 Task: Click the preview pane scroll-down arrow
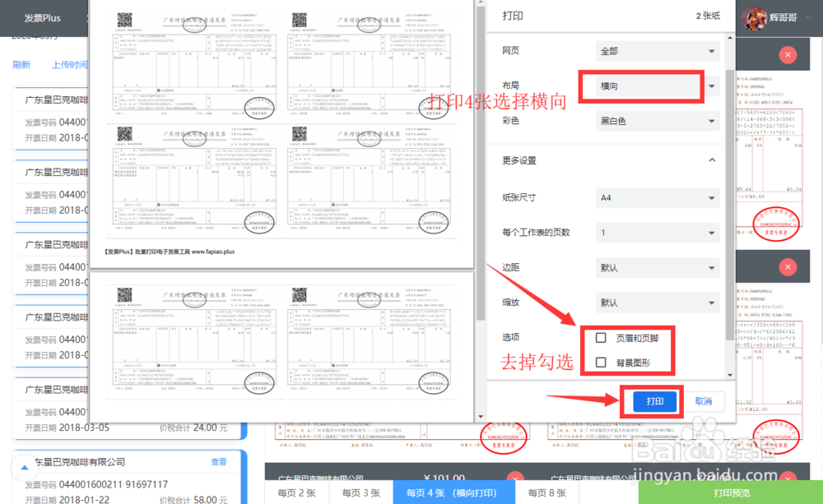(x=481, y=417)
